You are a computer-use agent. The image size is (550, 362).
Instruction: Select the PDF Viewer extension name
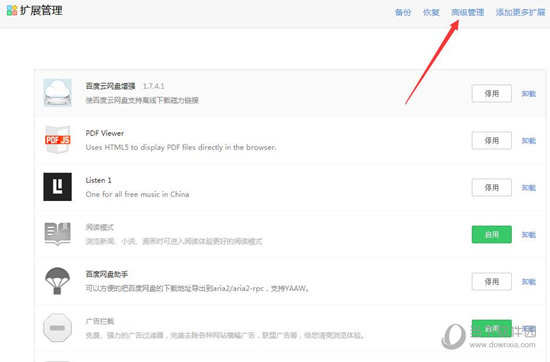coord(105,133)
